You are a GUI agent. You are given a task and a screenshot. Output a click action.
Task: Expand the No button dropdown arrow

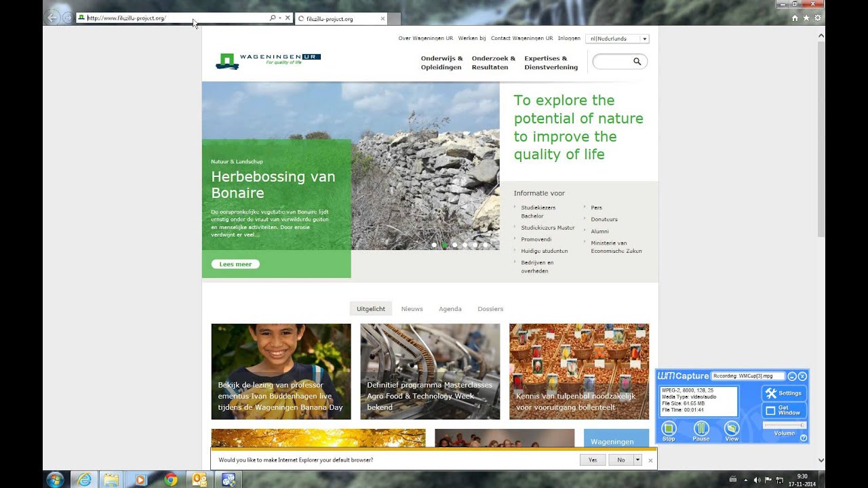(637, 460)
